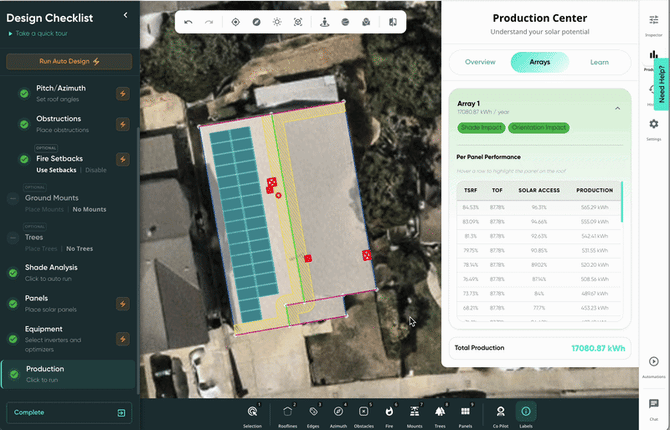Click Run Auto Design button

[69, 61]
